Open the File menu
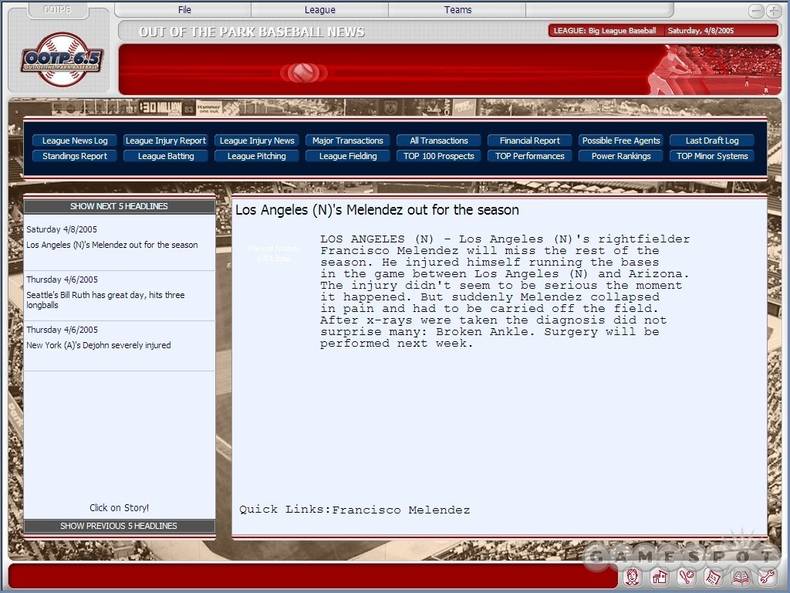790x593 pixels. pos(184,10)
